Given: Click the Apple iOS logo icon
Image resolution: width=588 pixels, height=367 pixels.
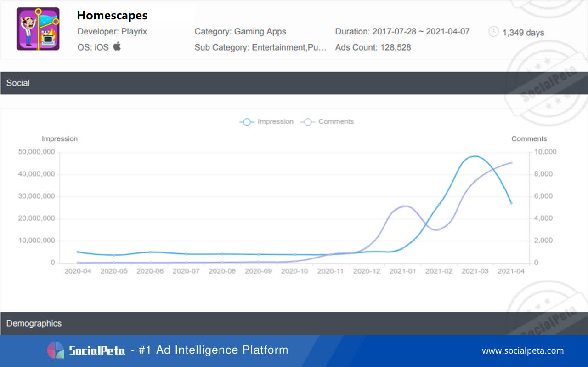Looking at the screenshot, I should (117, 46).
